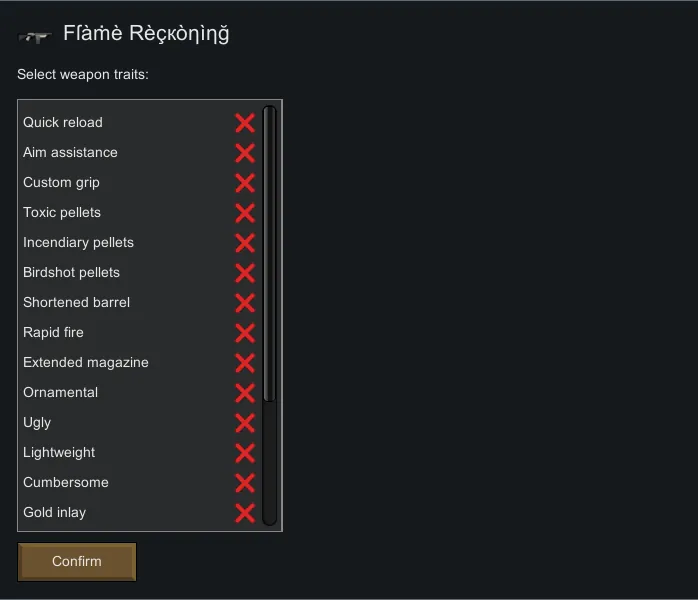Toggle Shortened barrel checkbox

(245, 303)
